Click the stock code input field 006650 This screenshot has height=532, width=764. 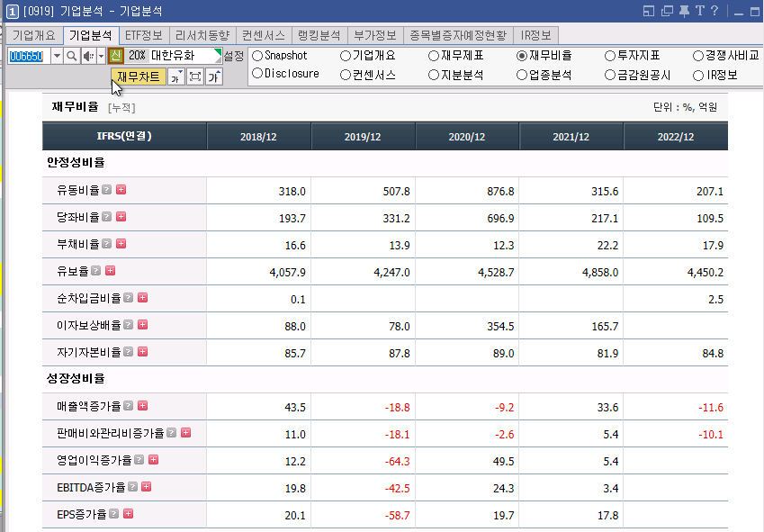[29, 56]
